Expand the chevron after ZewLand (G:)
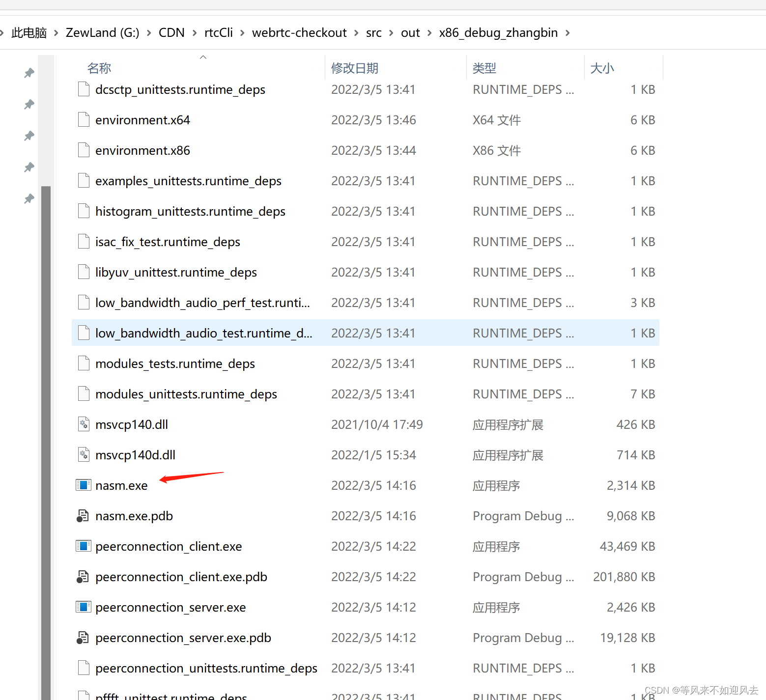 149,33
